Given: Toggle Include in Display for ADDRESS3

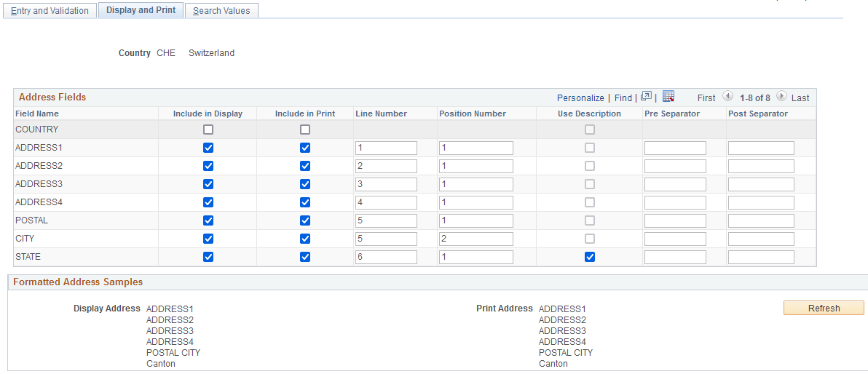Looking at the screenshot, I should (208, 183).
